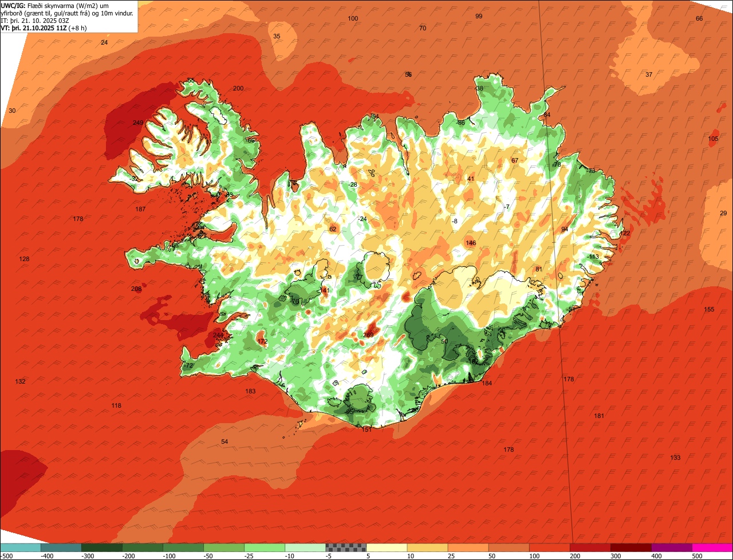Click the map value '62' in the northwest interior
Image resolution: width=733 pixels, height=560 pixels.
coord(333,229)
